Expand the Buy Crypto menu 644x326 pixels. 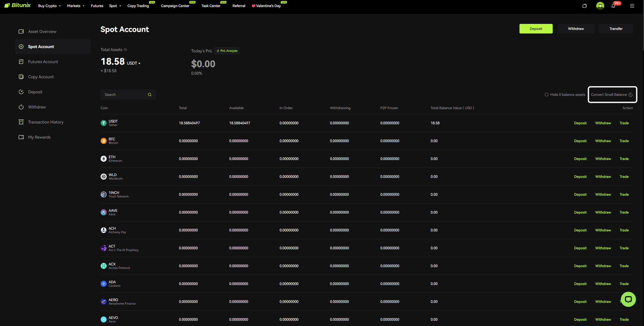(x=49, y=6)
